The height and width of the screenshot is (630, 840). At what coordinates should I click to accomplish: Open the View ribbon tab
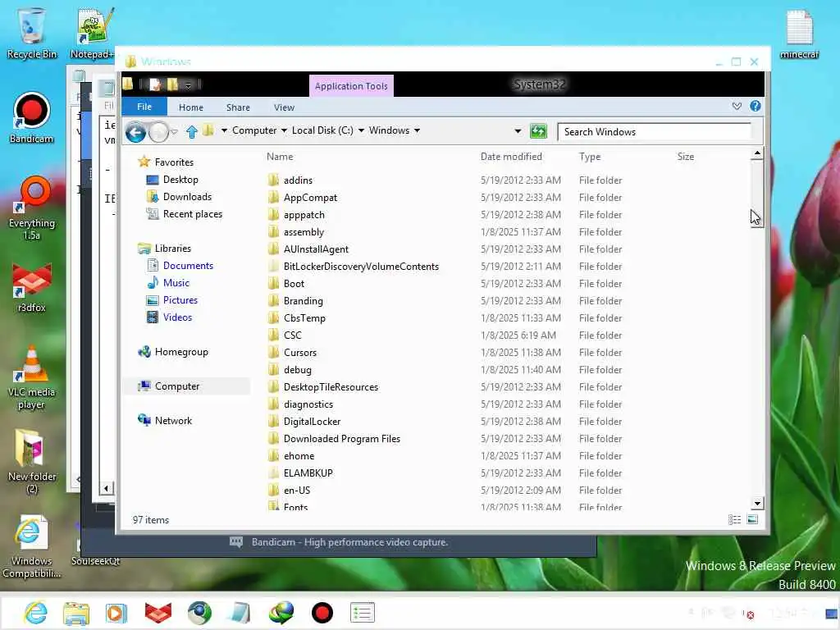284,107
